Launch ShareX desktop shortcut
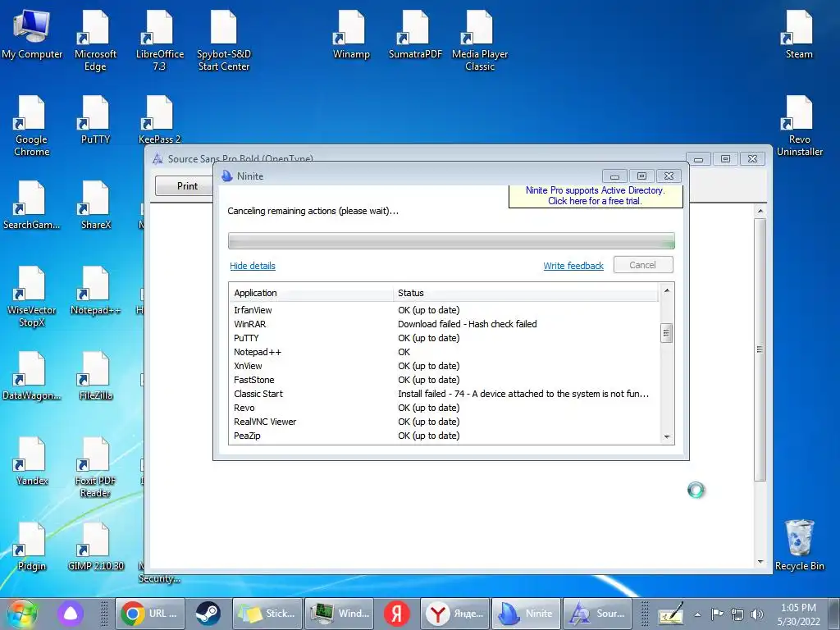Screen dimensions: 840x630 point(96,206)
